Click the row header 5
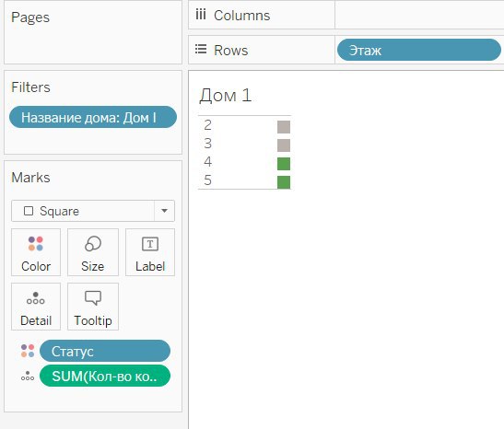The image size is (504, 429). click(208, 180)
